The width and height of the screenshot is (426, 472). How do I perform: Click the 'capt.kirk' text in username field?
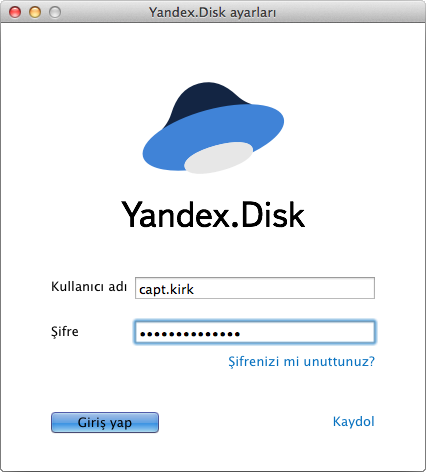[166, 289]
